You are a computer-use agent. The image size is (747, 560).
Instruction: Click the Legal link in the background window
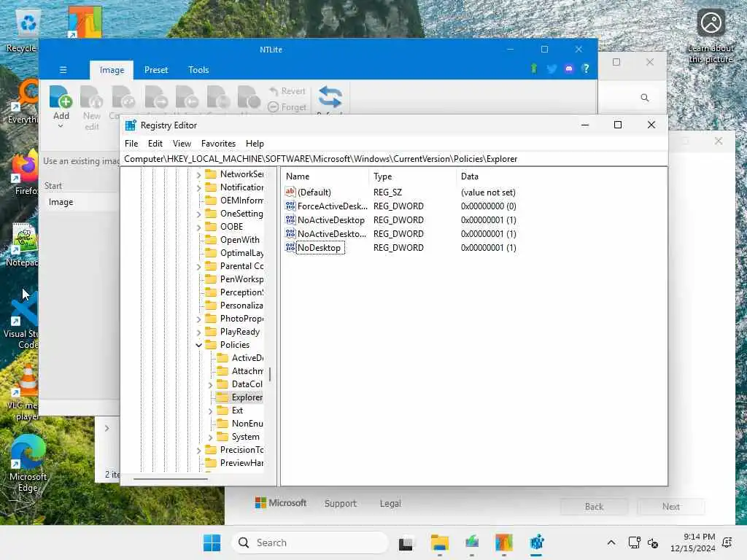pos(390,503)
